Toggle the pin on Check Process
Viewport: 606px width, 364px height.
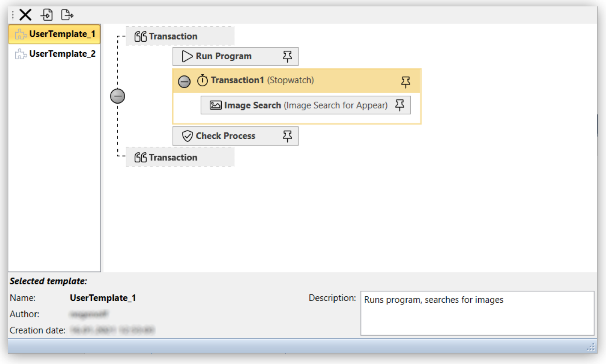[287, 136]
